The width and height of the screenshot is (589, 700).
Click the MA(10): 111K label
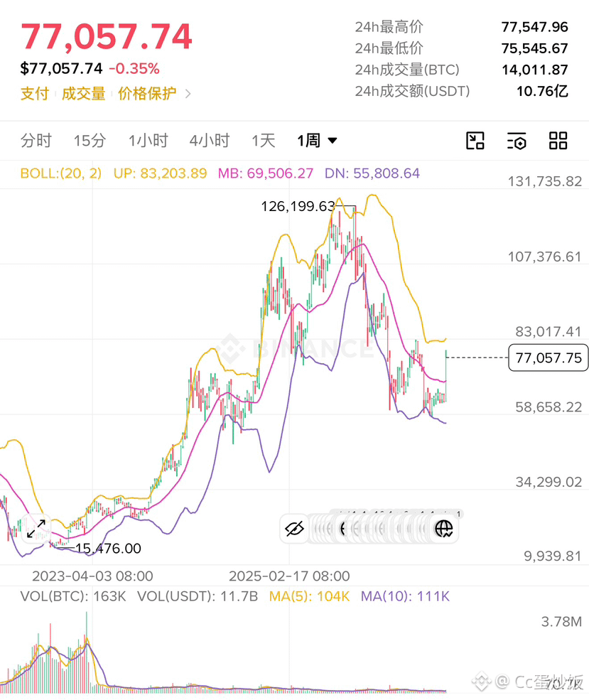pyautogui.click(x=405, y=596)
